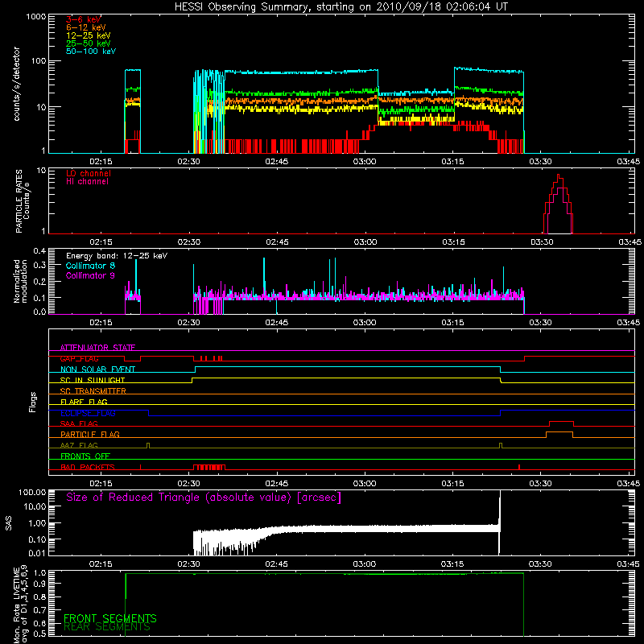The width and height of the screenshot is (644, 644).
Task: Click the 03:45 tick under flags panel
Action: pos(629,484)
